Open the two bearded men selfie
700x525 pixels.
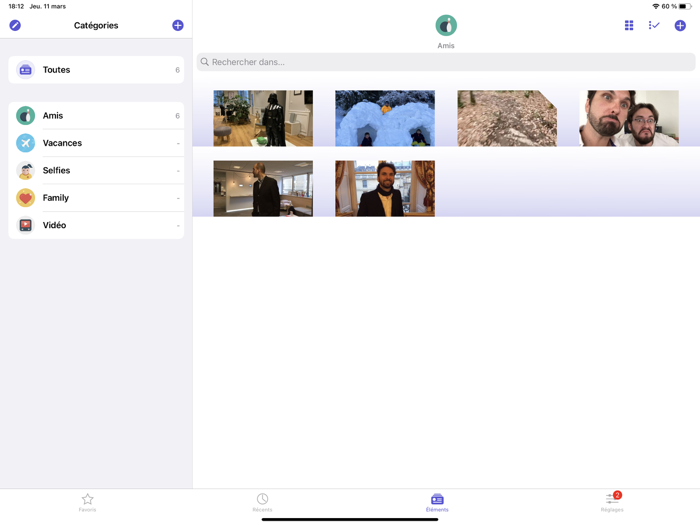pos(629,118)
